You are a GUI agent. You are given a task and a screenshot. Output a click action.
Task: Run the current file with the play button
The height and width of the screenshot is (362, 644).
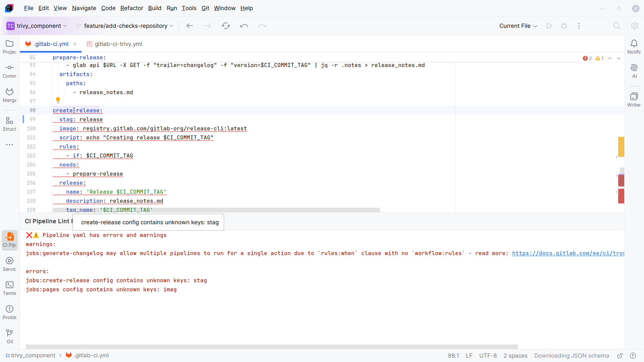[x=549, y=25]
